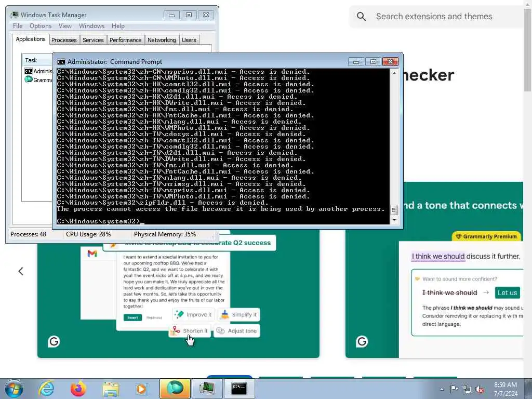Click the green Insert button
The image size is (532, 399).
pos(132,317)
